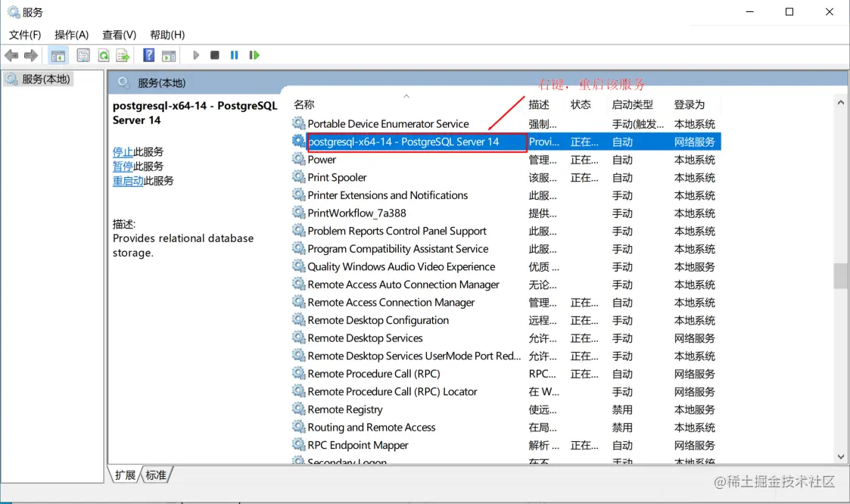The image size is (850, 504).
Task: Click the gear icon beside Power
Action: tap(299, 159)
